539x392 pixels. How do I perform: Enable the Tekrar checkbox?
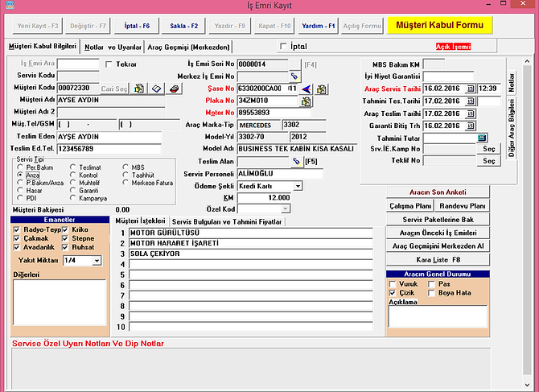pyautogui.click(x=109, y=64)
